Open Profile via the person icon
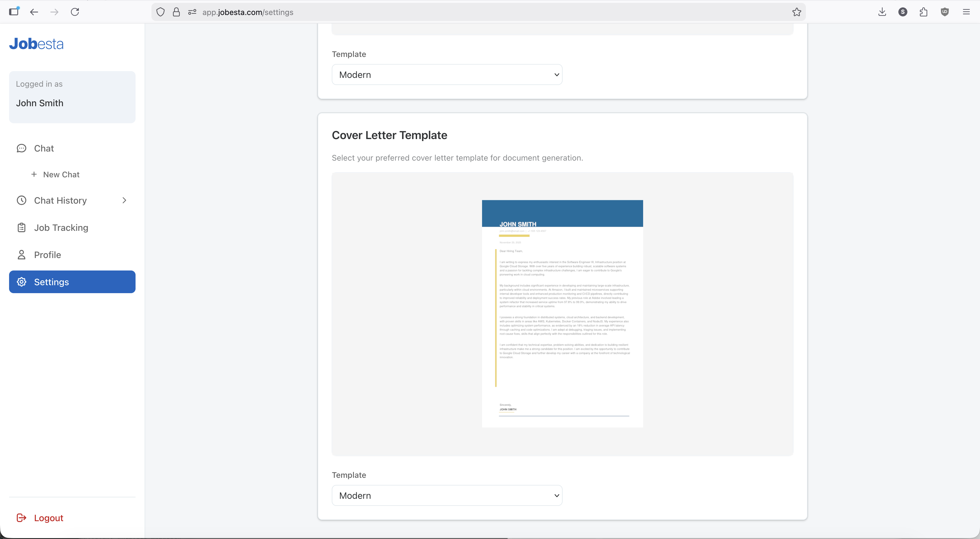The height and width of the screenshot is (539, 980). pos(21,255)
